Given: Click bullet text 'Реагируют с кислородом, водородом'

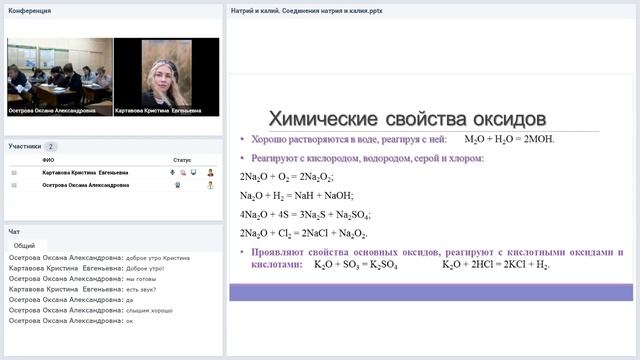Looking at the screenshot, I should [367, 158].
